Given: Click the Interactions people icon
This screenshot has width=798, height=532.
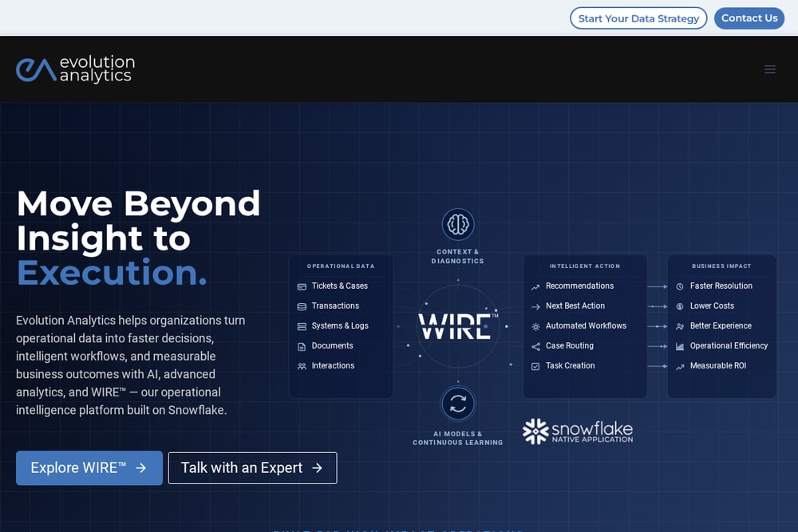Looking at the screenshot, I should 302,366.
